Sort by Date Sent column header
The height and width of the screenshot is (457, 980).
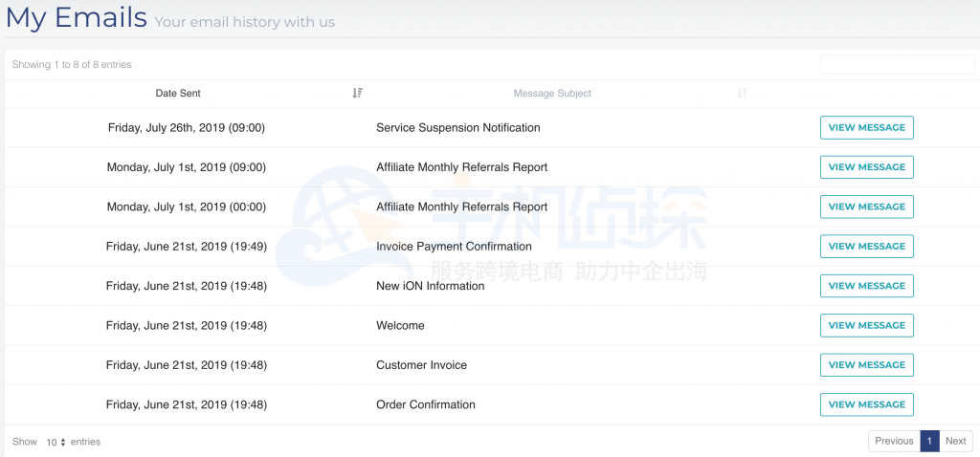pos(178,93)
